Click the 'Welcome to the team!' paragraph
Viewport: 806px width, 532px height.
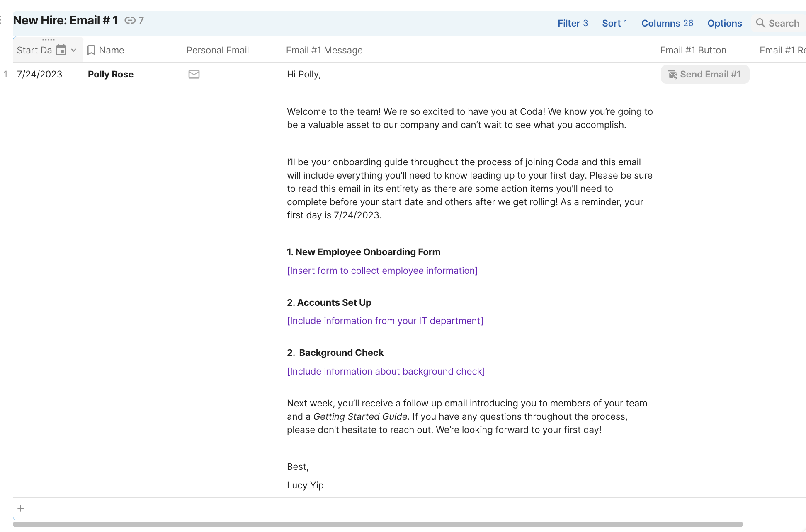coord(470,118)
